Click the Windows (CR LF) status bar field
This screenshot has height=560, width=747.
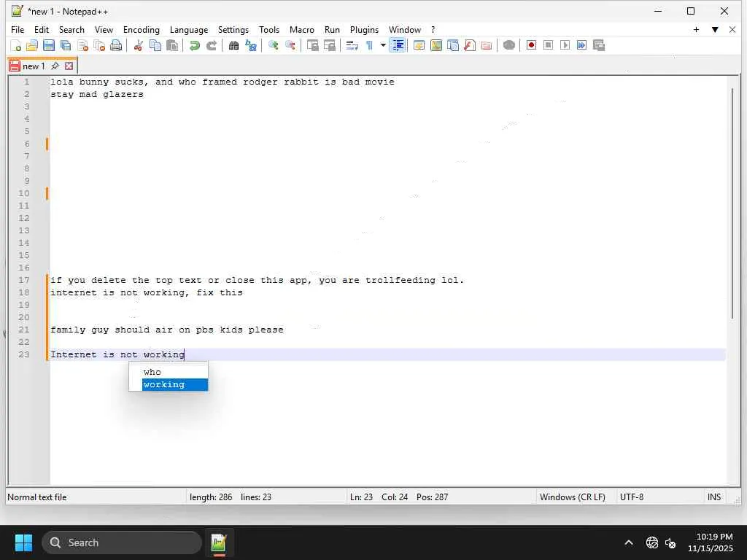point(573,497)
